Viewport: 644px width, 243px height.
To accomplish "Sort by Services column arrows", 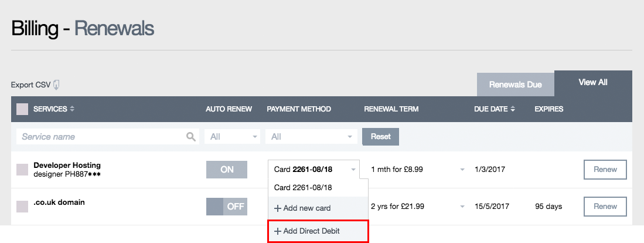I will click(73, 109).
